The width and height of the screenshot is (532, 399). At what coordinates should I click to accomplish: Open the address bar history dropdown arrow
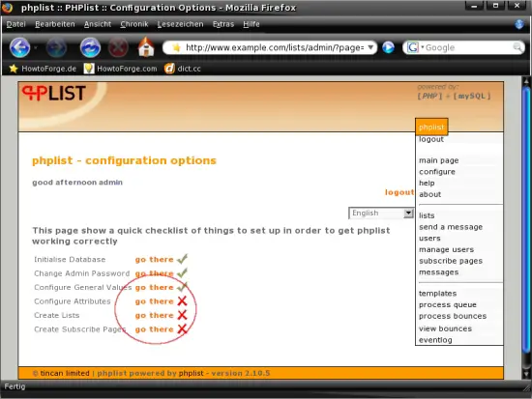[370, 47]
